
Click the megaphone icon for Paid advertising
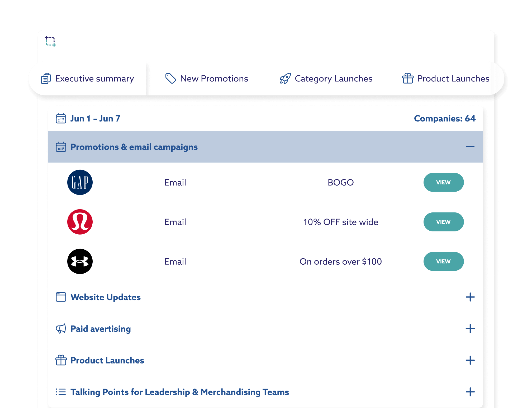61,329
